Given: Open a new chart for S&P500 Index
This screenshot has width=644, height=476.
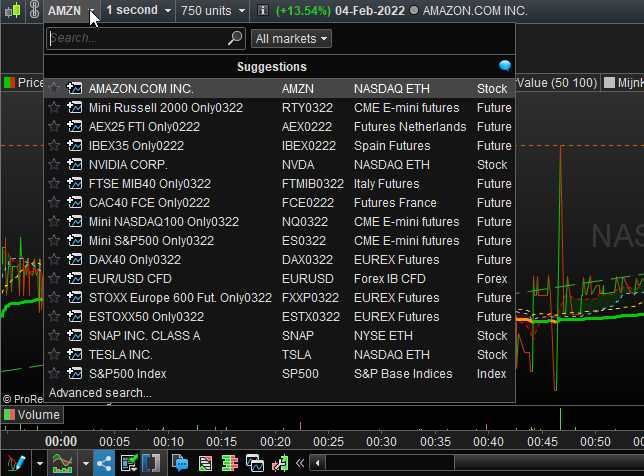Looking at the screenshot, I should pos(74,373).
